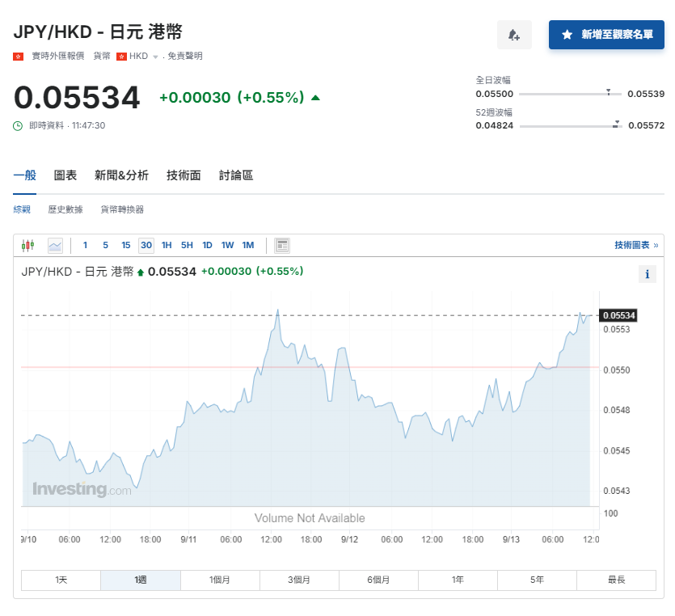
Task: Select the candlestick chart icon
Action: point(29,245)
